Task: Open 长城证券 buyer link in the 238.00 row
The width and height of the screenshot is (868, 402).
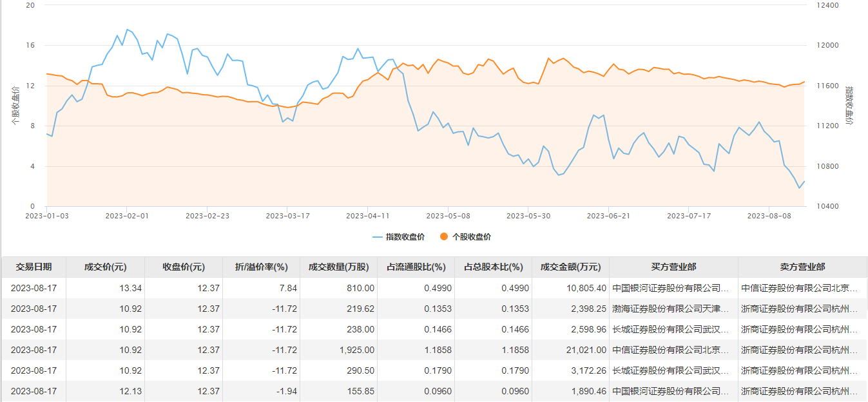Action: pos(670,329)
